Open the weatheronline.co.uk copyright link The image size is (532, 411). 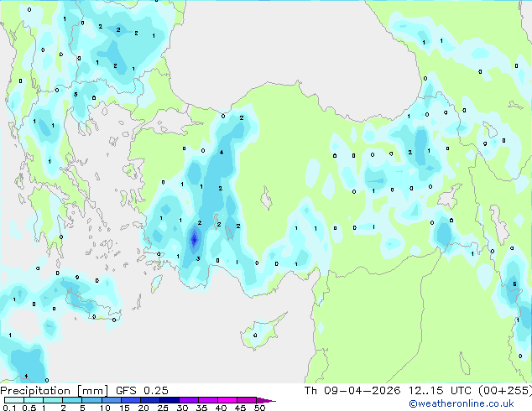click(x=461, y=403)
